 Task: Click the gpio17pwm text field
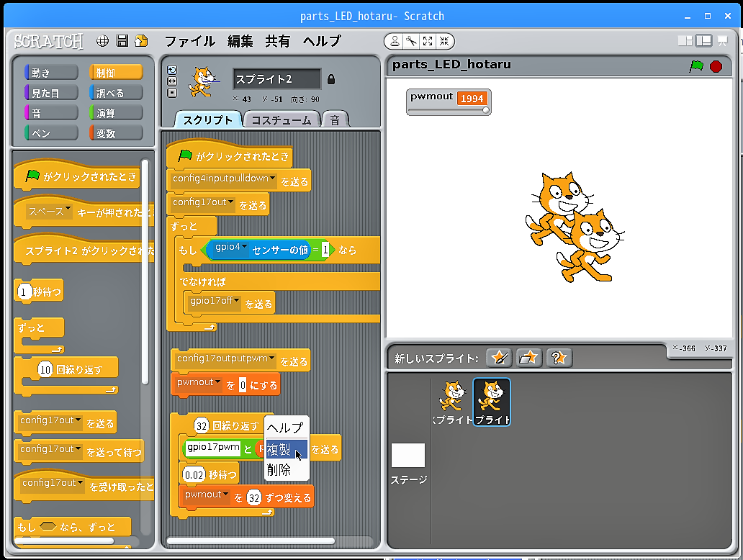point(213,448)
